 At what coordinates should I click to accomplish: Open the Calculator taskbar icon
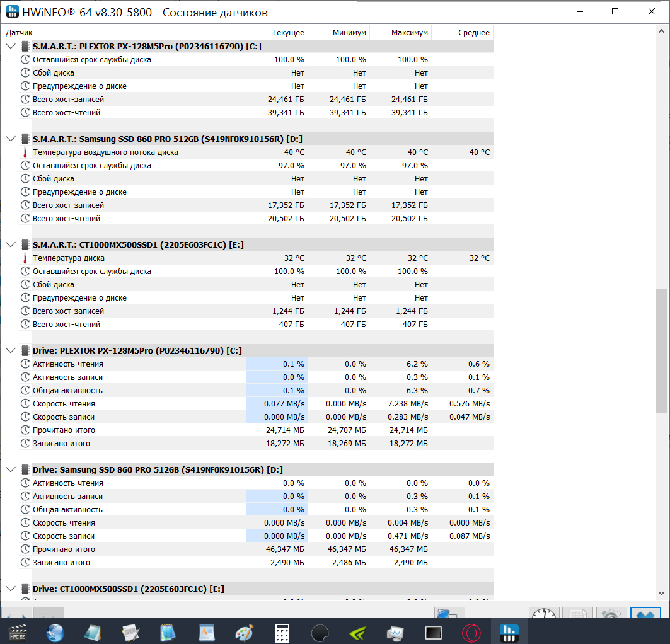click(x=282, y=633)
